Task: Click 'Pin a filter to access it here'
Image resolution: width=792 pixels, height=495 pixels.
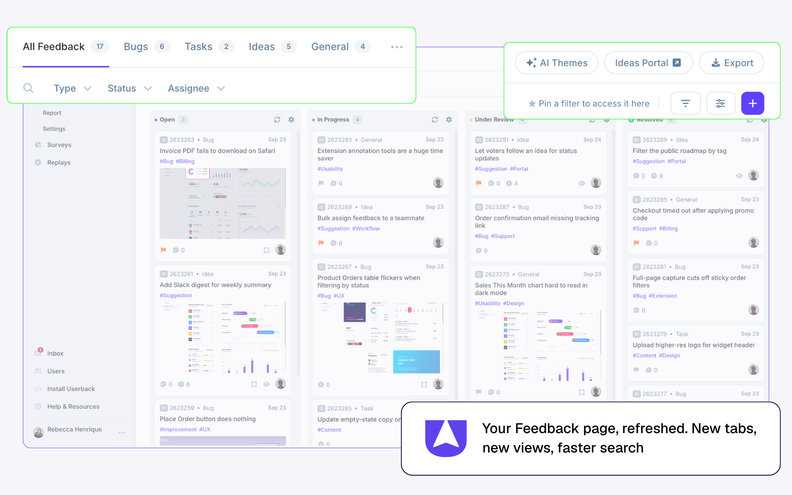Action: coord(589,104)
